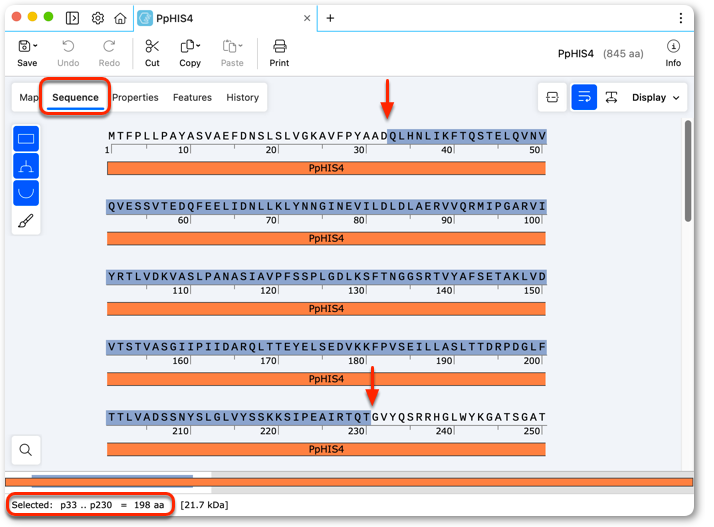Click the sequence row starting with TTLVADSSNYS
Image resolution: width=714 pixels, height=527 pixels.
click(326, 417)
